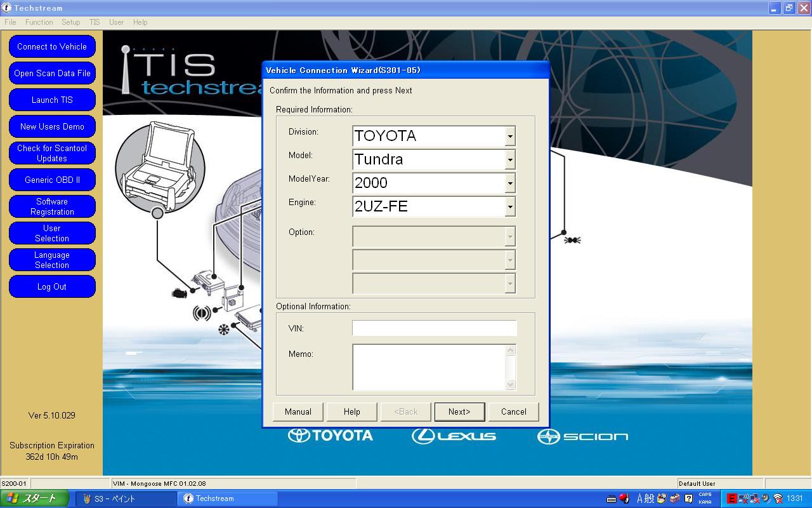Viewport: 812px width, 508px height.
Task: Cancel the Vehicle Connection Wizard
Action: coord(514,411)
